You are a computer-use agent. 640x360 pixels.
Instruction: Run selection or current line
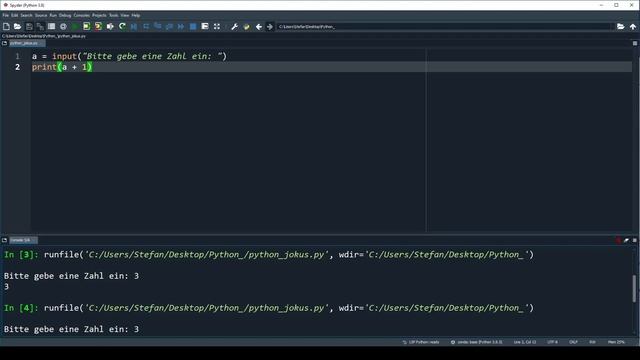(x=110, y=27)
